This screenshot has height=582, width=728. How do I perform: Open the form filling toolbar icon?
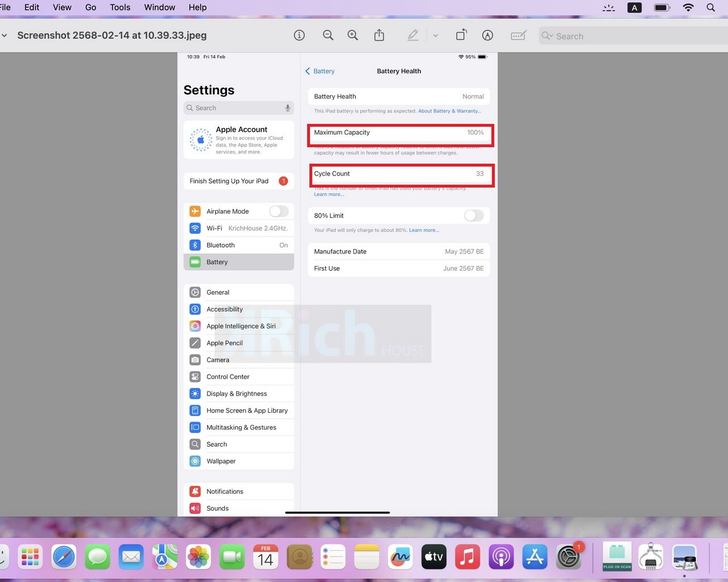point(518,35)
